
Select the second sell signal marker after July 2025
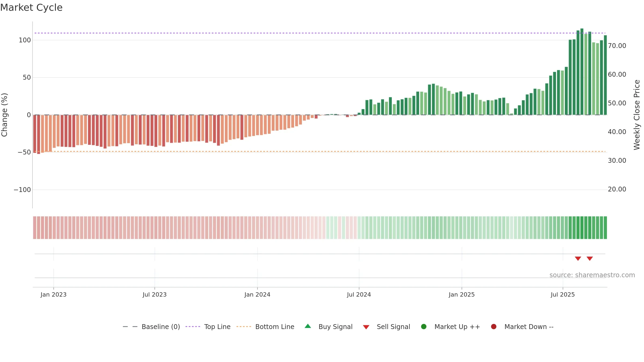coord(590,258)
